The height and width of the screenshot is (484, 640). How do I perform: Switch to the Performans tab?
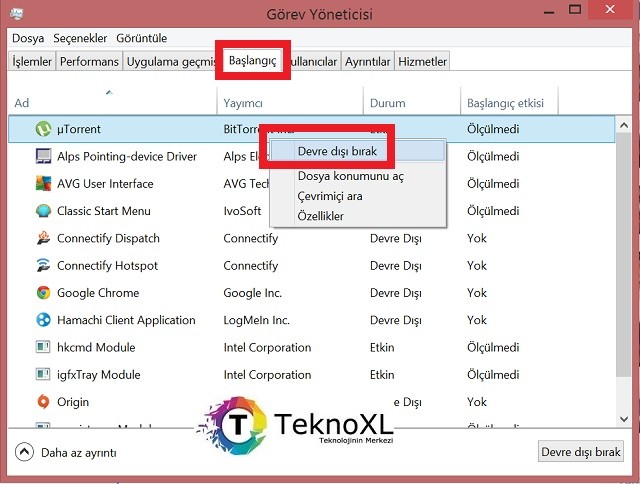pyautogui.click(x=89, y=62)
